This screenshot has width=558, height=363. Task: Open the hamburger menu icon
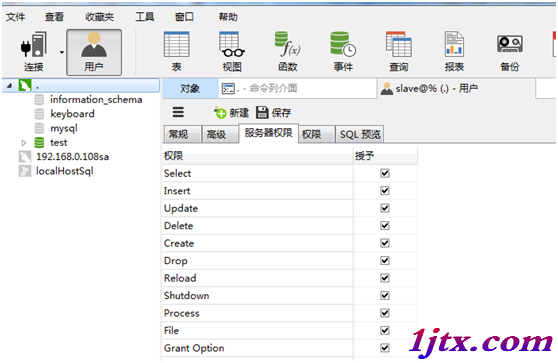click(178, 112)
